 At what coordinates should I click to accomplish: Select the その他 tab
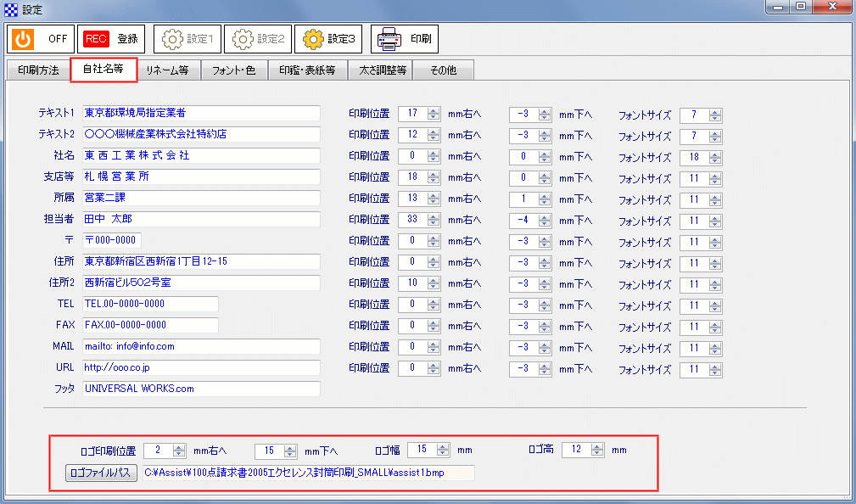click(x=443, y=70)
